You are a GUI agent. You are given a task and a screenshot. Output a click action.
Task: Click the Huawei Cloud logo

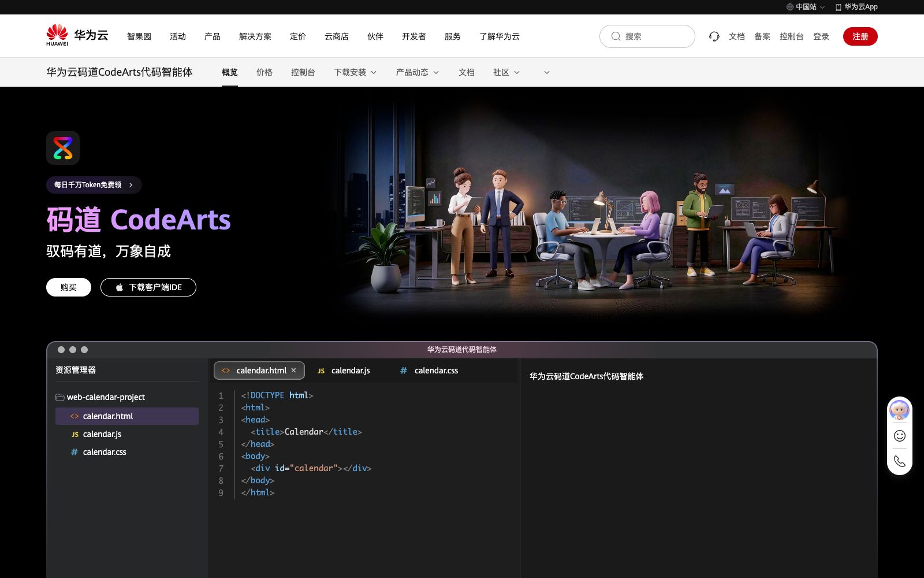tap(77, 35)
